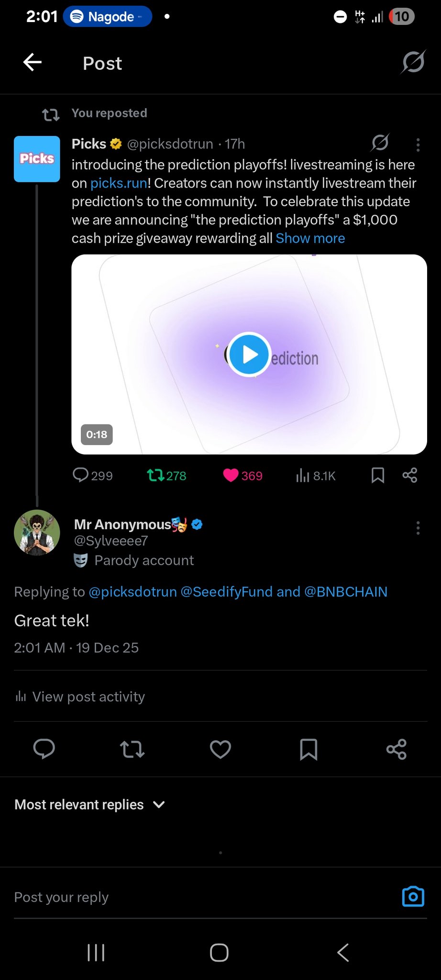Open the Picks profile avatar
441x980 pixels.
(x=37, y=159)
